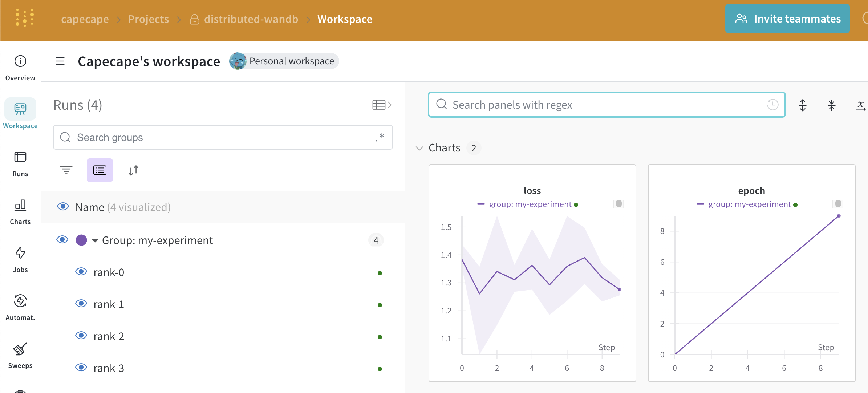Click the group runs button
Screen dimensions: 868x393
coord(100,170)
